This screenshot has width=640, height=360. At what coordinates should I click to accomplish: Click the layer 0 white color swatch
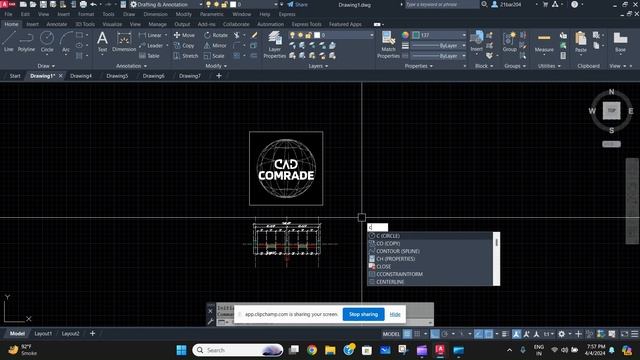pyautogui.click(x=317, y=35)
